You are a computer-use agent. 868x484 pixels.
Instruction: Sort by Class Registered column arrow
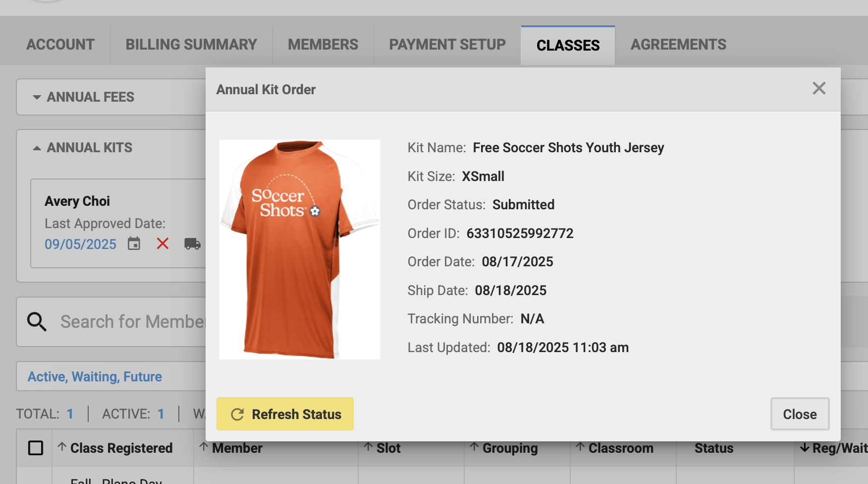(x=62, y=447)
